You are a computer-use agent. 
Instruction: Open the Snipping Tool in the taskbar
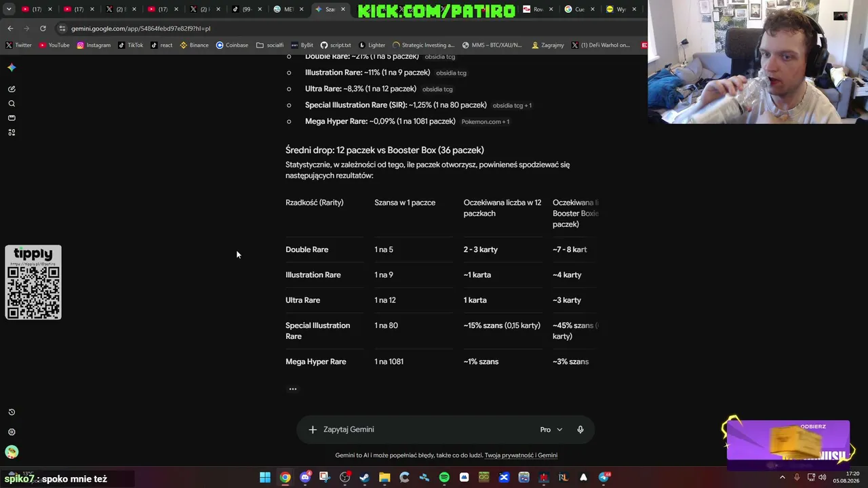325,478
